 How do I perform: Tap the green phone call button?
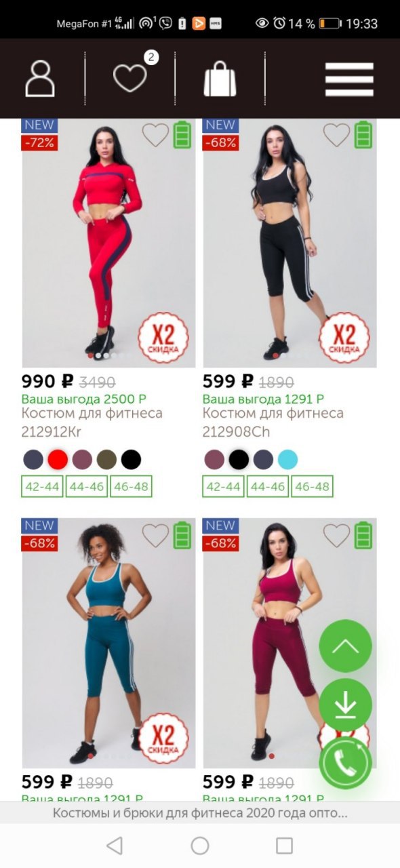[x=346, y=764]
